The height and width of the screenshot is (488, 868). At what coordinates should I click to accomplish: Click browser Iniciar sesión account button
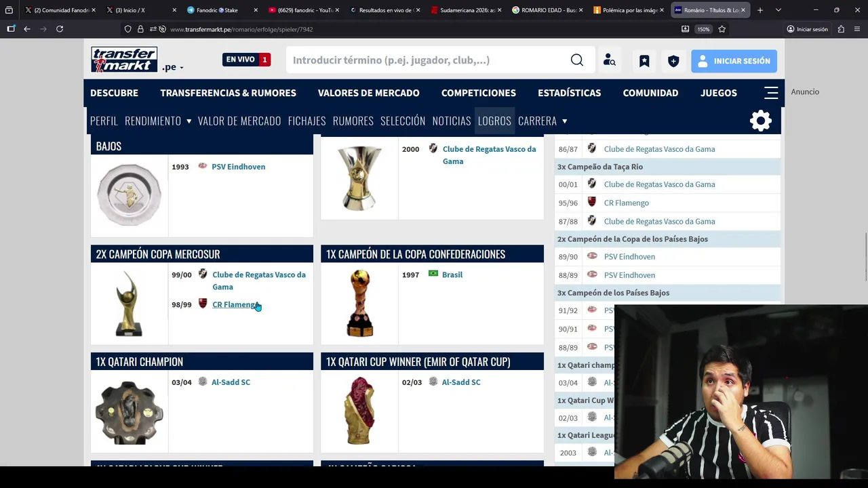(x=807, y=29)
